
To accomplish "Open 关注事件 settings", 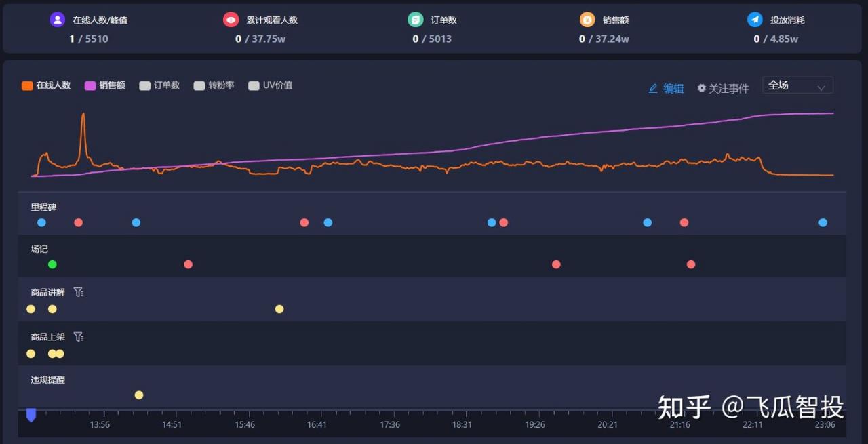I will 728,88.
